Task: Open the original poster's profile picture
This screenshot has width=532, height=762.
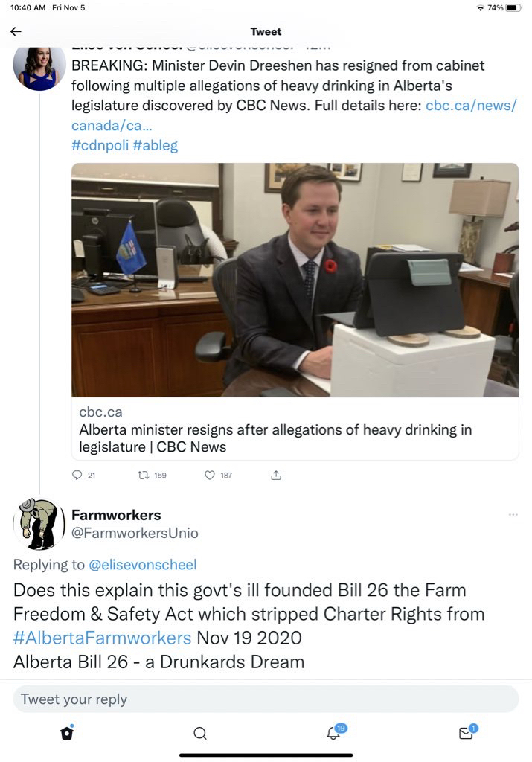Action: pos(35,68)
